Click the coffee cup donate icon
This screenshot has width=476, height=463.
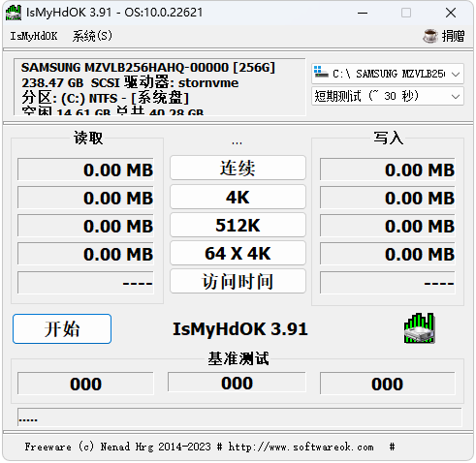tap(430, 36)
